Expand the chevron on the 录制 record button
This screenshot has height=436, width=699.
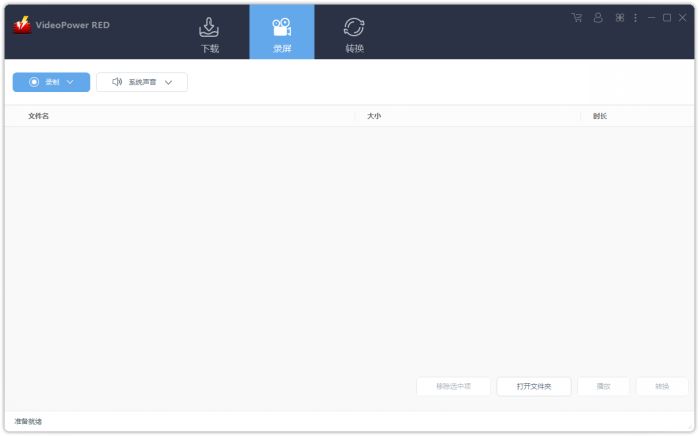coord(70,82)
